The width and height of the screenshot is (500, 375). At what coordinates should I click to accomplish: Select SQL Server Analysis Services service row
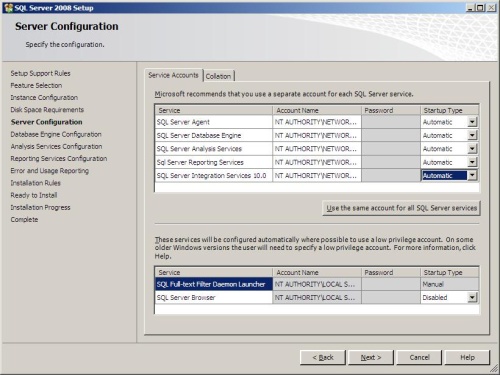click(214, 149)
